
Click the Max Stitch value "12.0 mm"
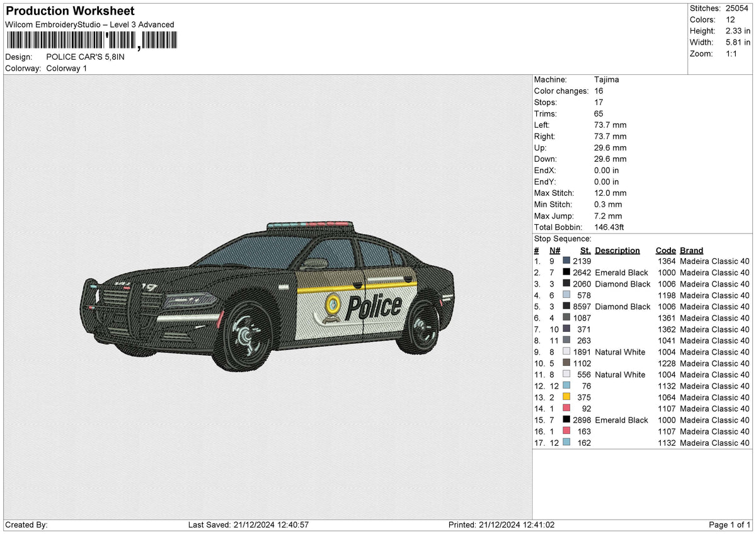(x=610, y=193)
